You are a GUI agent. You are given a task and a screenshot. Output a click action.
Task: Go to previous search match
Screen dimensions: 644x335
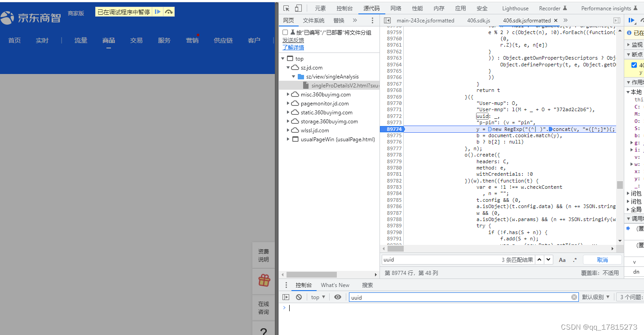point(540,260)
